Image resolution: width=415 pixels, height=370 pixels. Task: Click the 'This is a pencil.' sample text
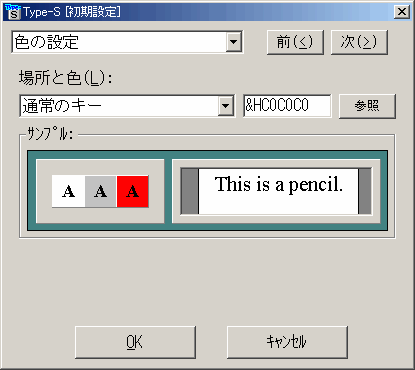click(279, 184)
